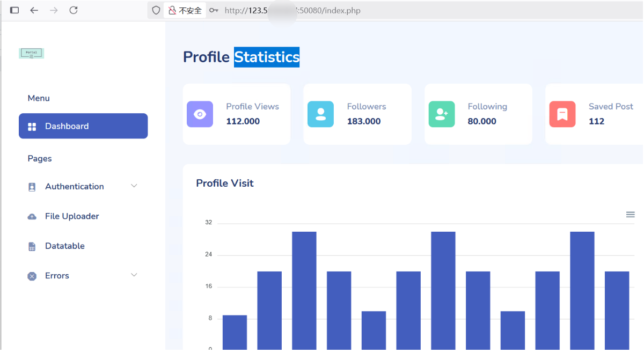The image size is (644, 353).
Task: Open the Dashboard menu item
Action: coord(83,126)
